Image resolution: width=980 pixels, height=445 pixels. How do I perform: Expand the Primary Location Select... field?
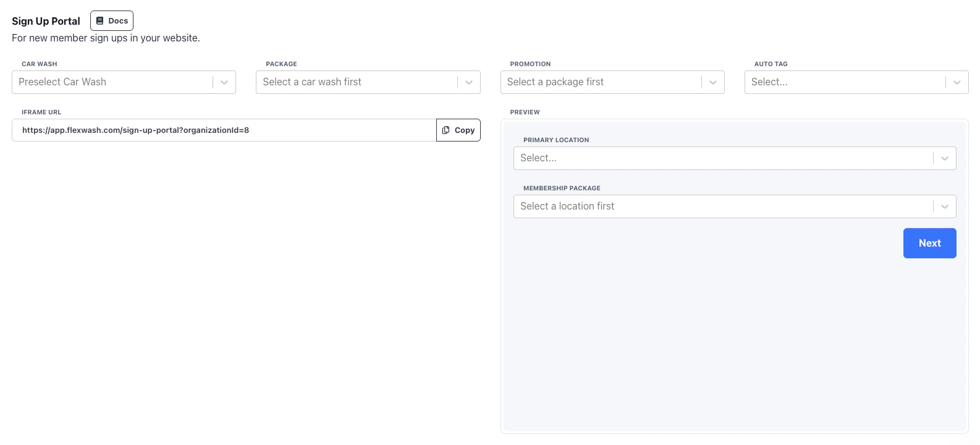point(735,158)
